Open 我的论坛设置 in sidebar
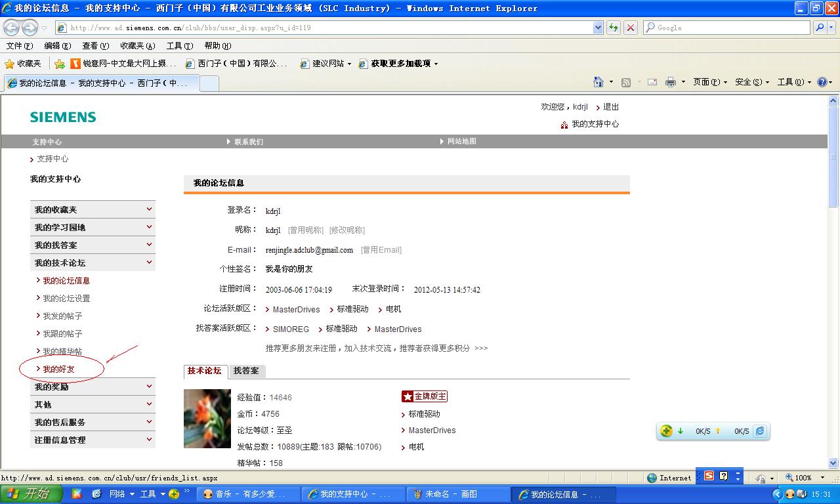 pyautogui.click(x=67, y=299)
